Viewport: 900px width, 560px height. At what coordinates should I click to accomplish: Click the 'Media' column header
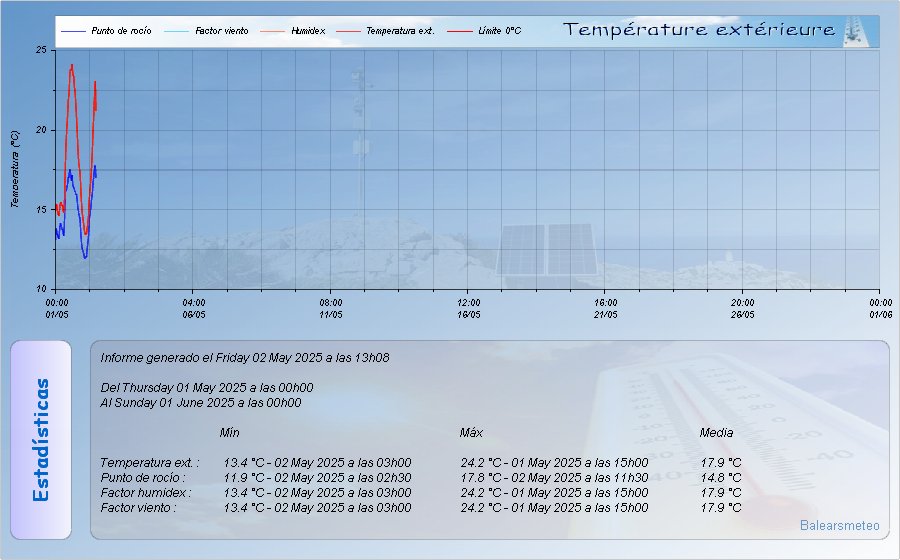pos(716,433)
